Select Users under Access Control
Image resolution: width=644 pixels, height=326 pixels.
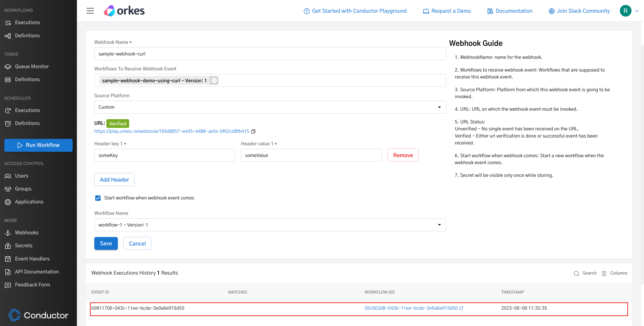(21, 176)
